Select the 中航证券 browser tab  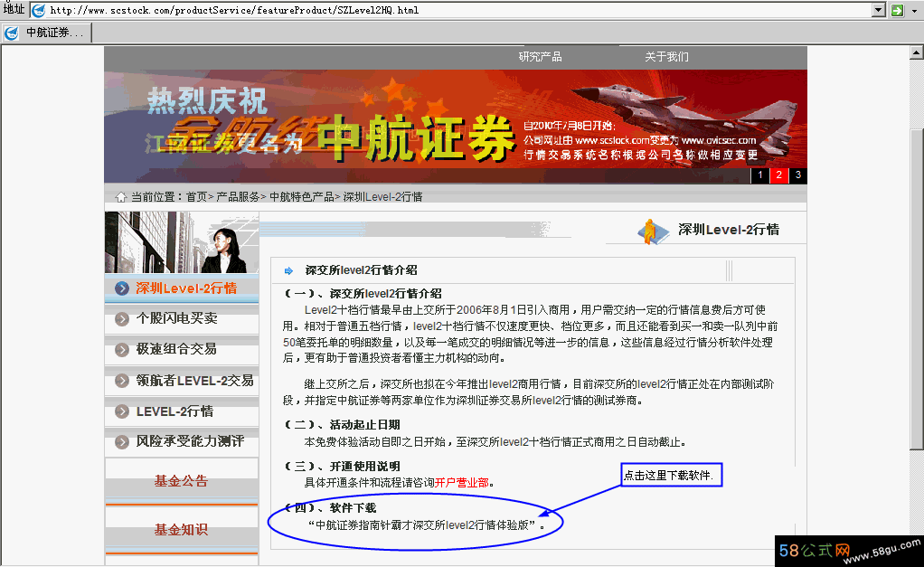(x=46, y=33)
